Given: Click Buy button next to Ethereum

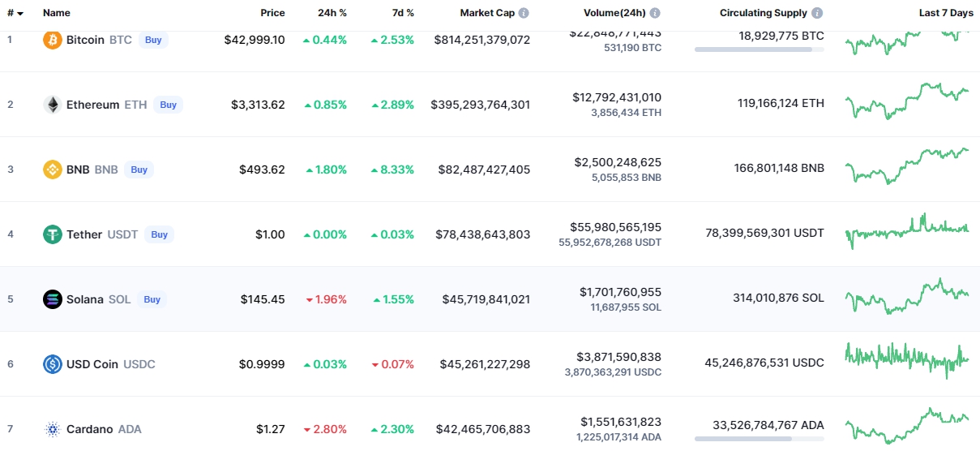Looking at the screenshot, I should pyautogui.click(x=168, y=105).
